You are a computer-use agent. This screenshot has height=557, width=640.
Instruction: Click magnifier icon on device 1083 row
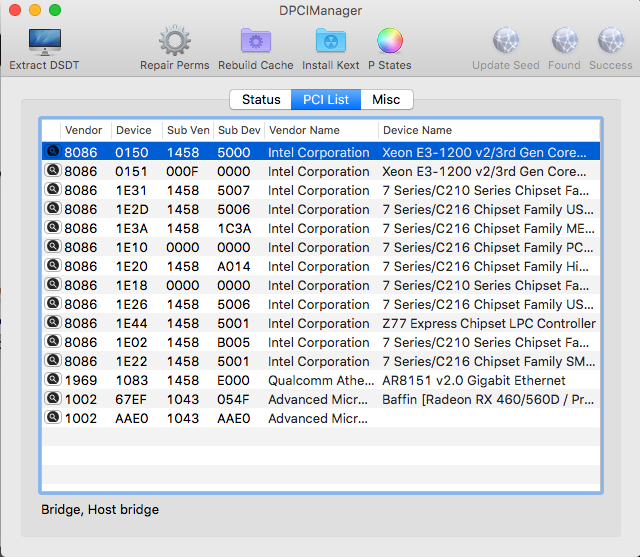tap(53, 379)
